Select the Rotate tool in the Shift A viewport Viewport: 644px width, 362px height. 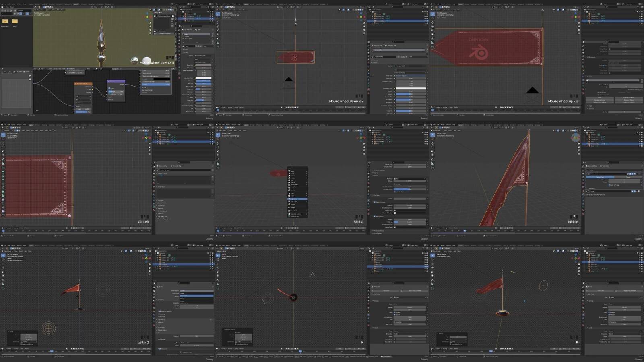[x=218, y=147]
